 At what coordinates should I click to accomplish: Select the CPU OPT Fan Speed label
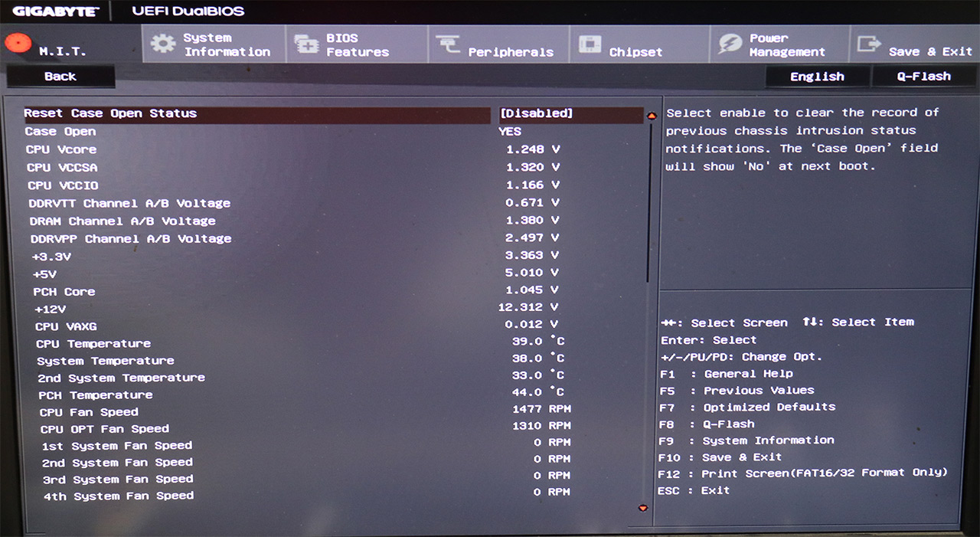tap(105, 429)
